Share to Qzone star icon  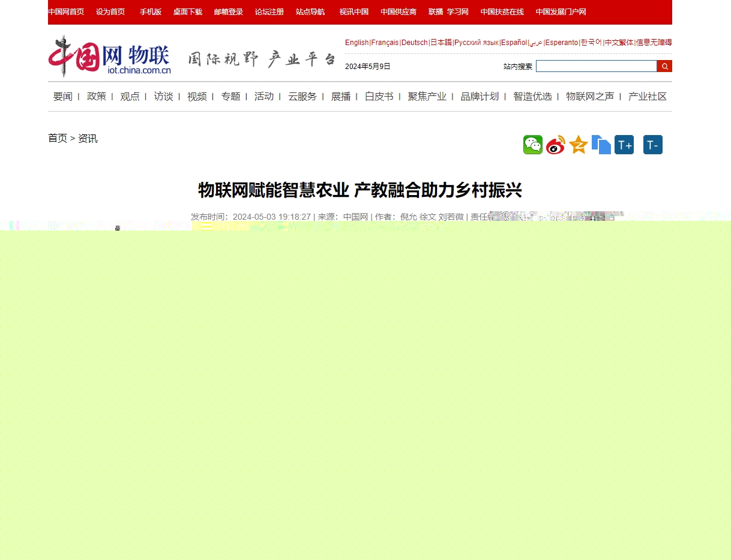click(x=579, y=145)
